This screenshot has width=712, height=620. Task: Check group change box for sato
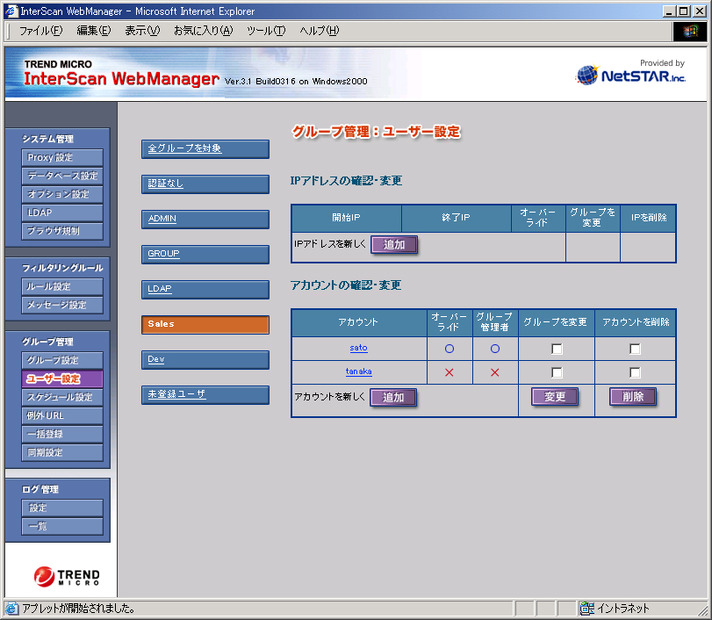point(557,349)
